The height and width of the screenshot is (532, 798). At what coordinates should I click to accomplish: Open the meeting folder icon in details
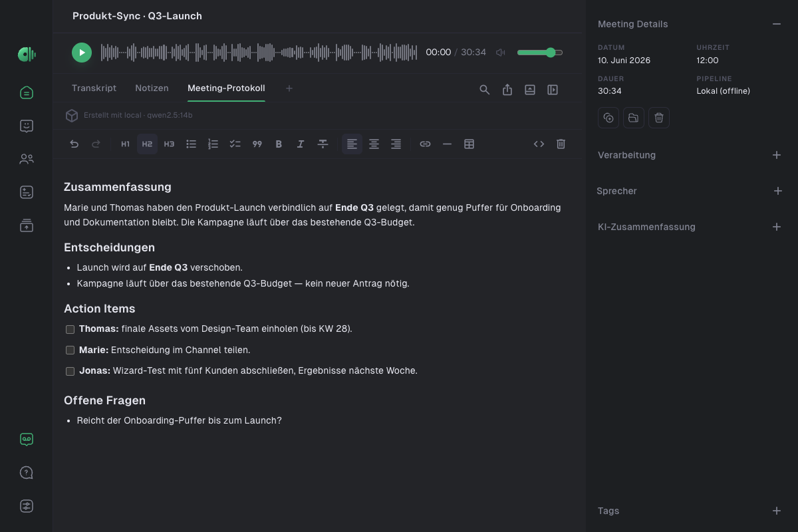[634, 118]
